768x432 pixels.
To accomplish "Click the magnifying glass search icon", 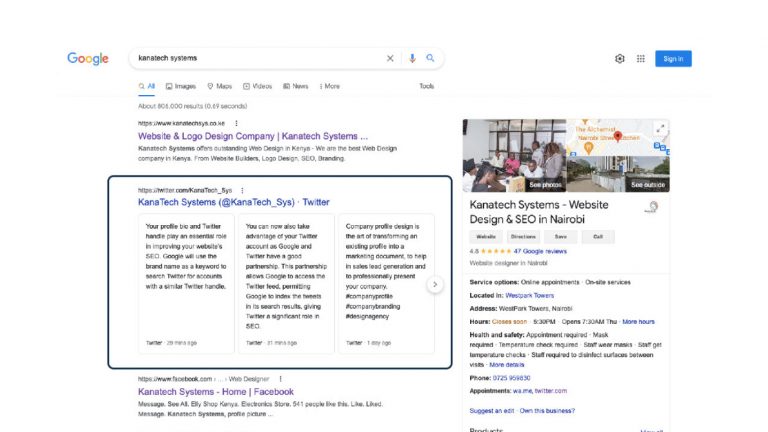I will click(430, 58).
